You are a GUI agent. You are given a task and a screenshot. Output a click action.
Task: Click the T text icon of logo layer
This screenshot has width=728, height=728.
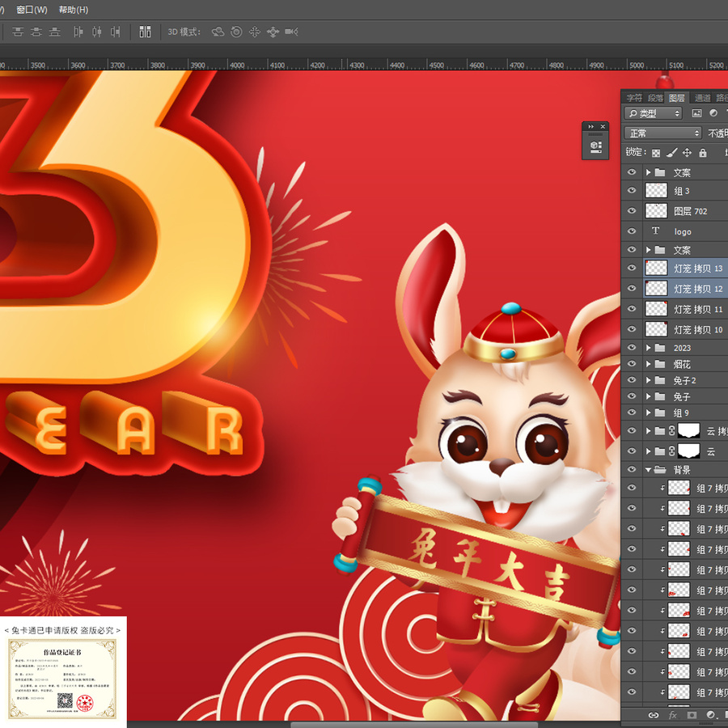pos(655,231)
